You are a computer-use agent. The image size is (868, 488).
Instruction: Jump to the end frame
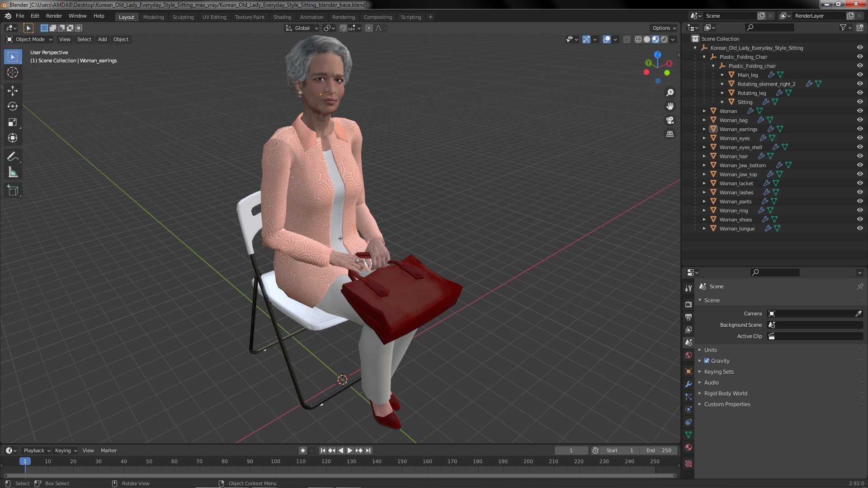tap(368, 451)
